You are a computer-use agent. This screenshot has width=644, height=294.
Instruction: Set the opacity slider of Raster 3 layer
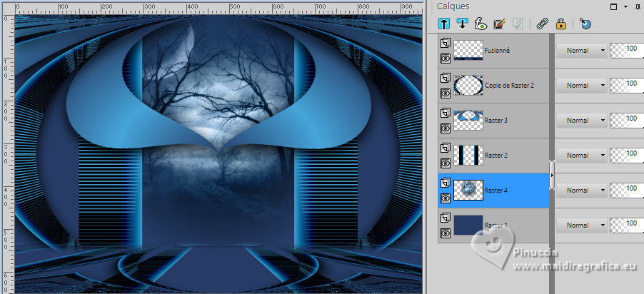pos(627,121)
